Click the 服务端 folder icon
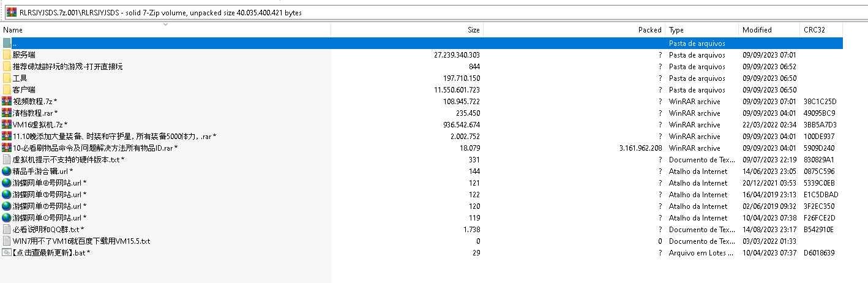The height and width of the screenshot is (283, 868). (7, 55)
